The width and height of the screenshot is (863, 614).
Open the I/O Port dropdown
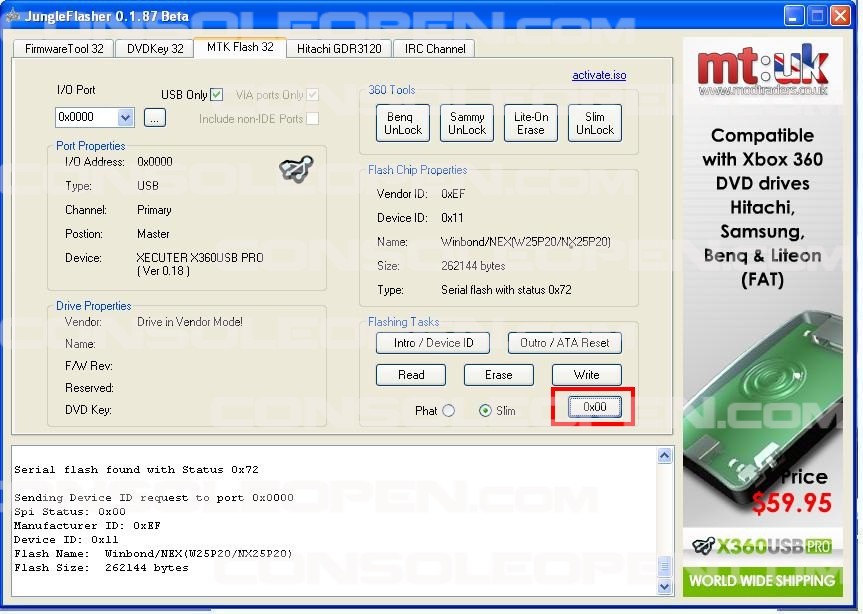125,118
